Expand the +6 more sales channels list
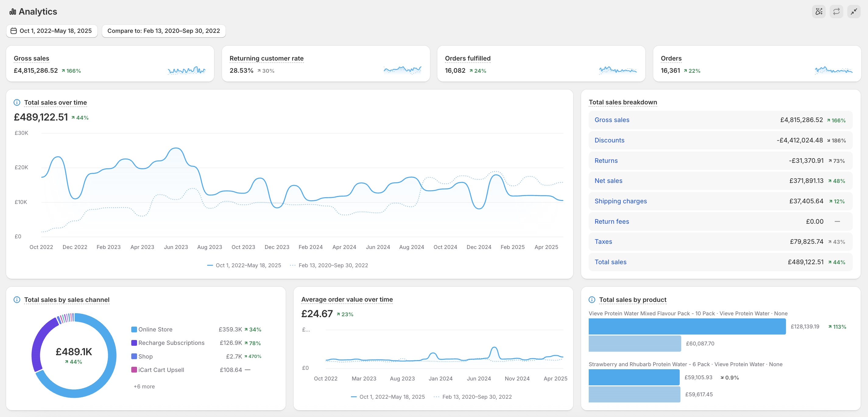 pyautogui.click(x=144, y=386)
